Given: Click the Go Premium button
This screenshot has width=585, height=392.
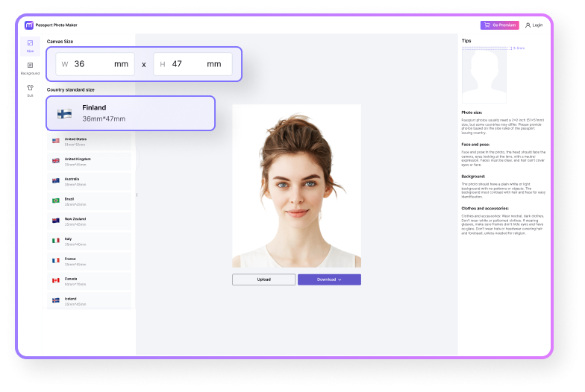Looking at the screenshot, I should point(499,25).
